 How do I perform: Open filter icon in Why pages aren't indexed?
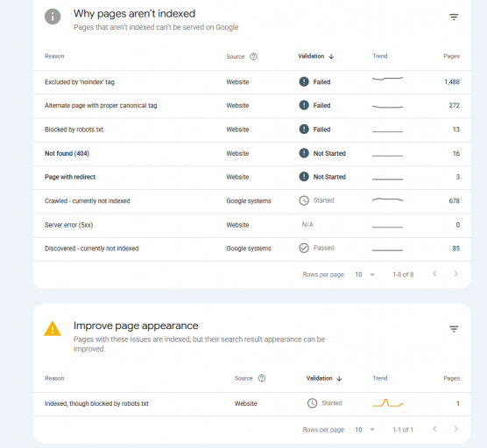click(454, 17)
